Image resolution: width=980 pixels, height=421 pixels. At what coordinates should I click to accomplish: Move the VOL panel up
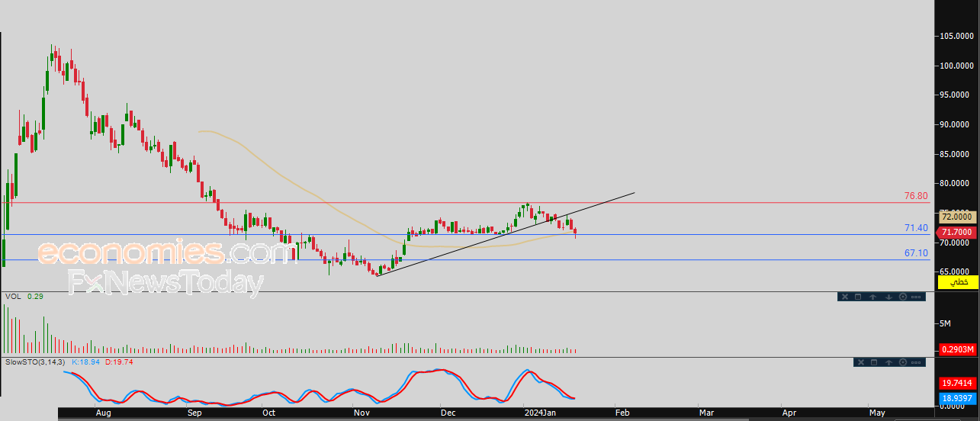pos(872,297)
